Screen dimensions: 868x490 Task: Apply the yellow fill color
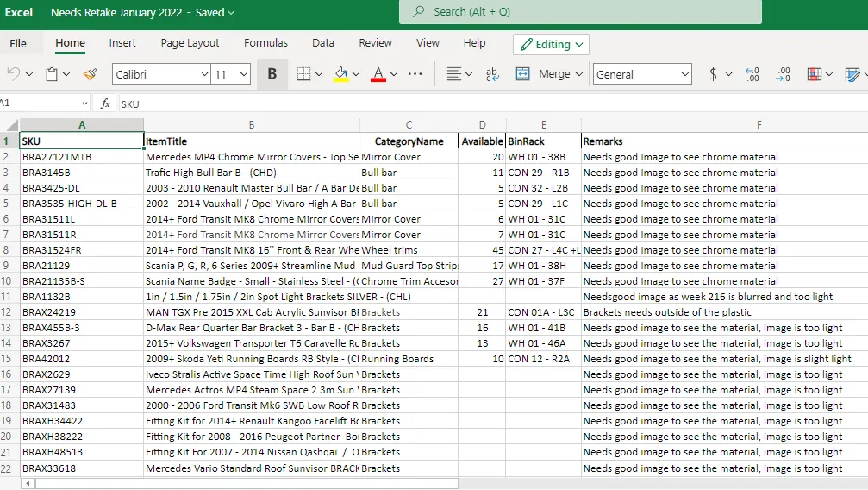coord(341,74)
